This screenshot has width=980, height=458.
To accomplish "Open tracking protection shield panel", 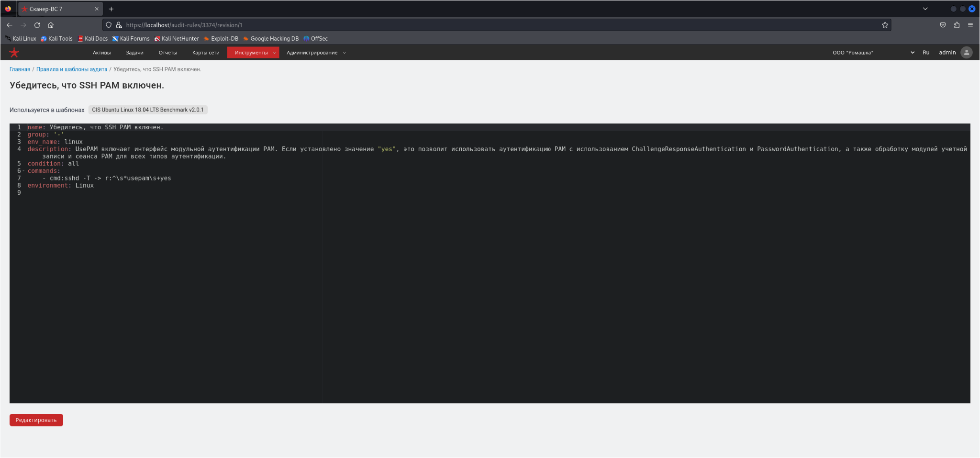I will [x=109, y=25].
